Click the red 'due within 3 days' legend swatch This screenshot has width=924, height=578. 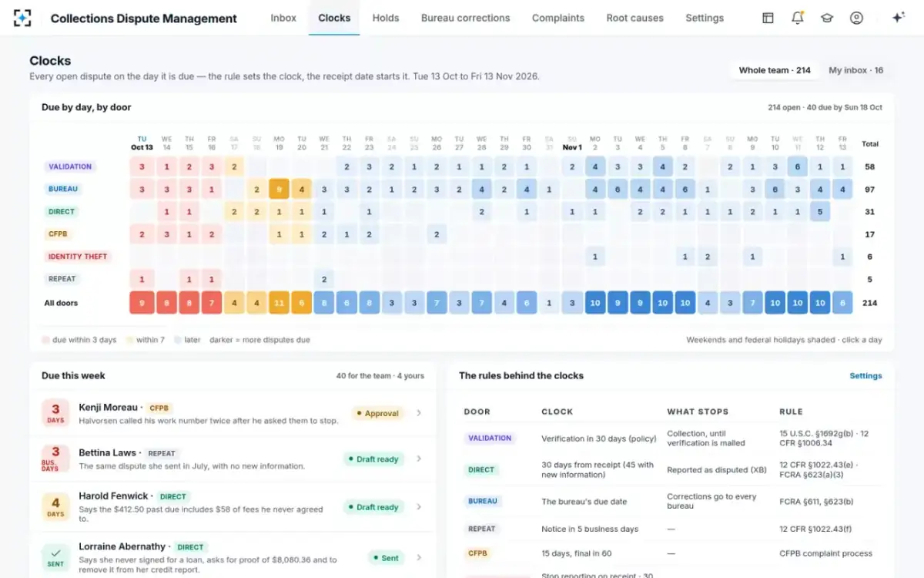45,340
